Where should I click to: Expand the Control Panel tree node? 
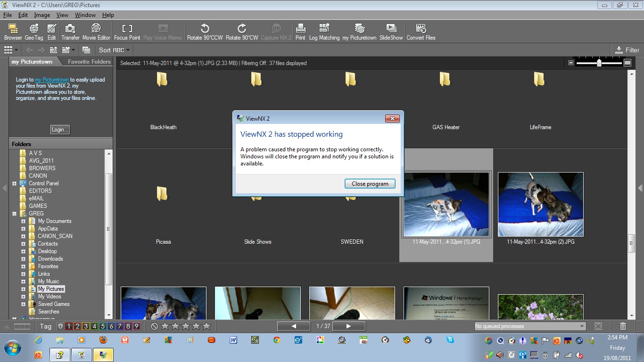pos(15,183)
